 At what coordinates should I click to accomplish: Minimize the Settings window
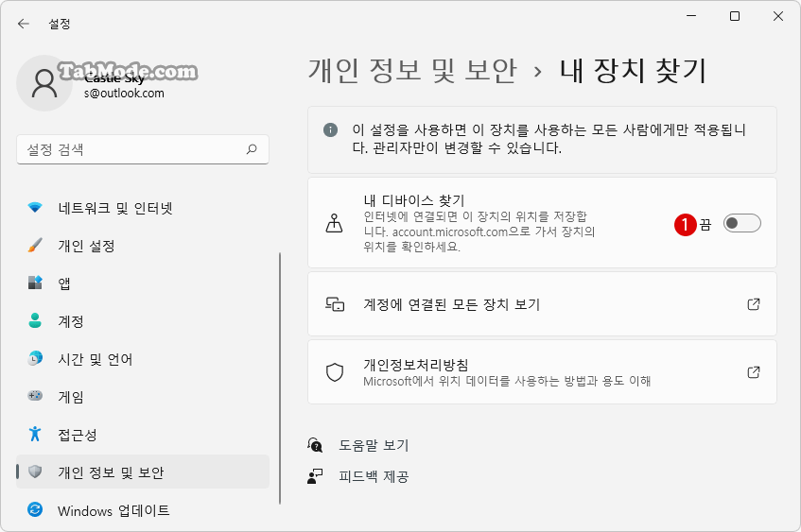pos(691,16)
